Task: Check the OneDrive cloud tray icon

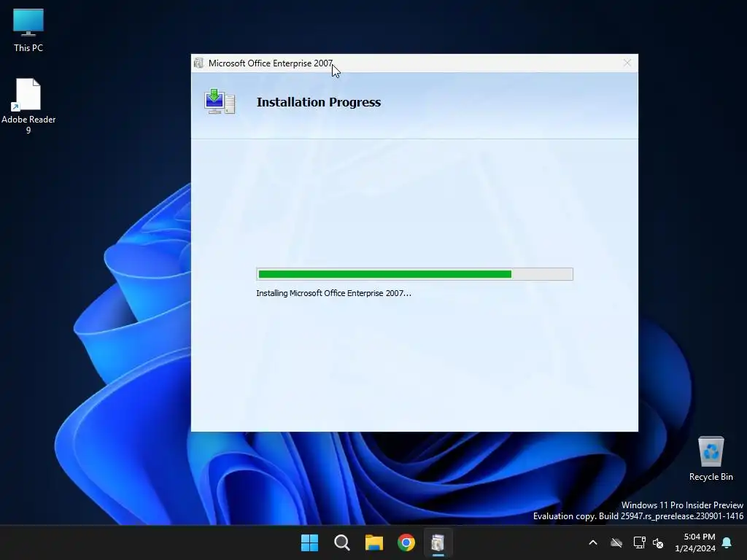Action: click(616, 542)
